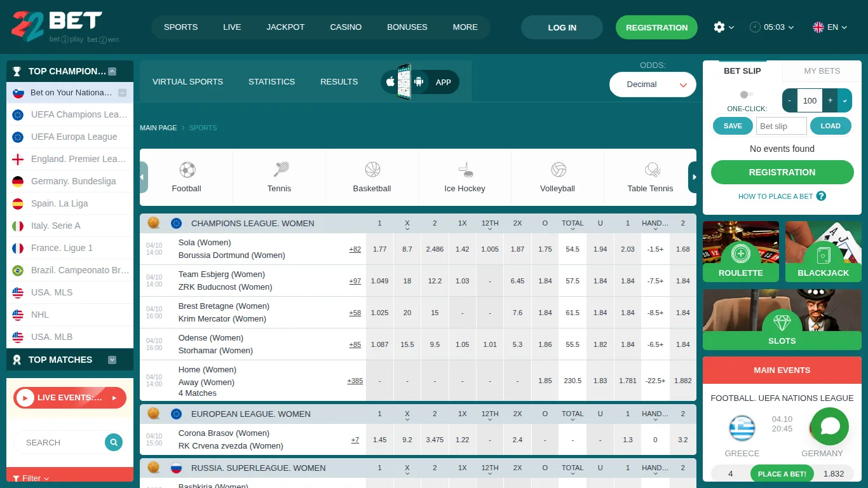Open the Blackjack casino tile
Viewport: 868px width, 488px height.
pos(824,252)
